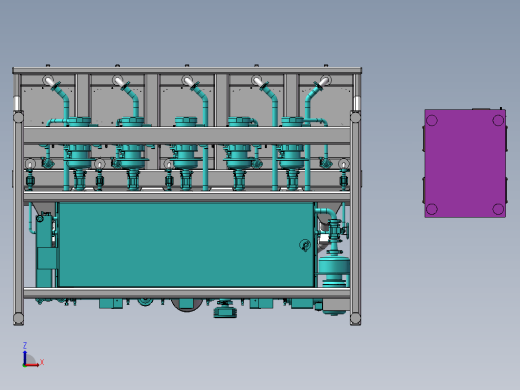Image resolution: width=520 pixels, height=390 pixels.
Task: Select the top gray frame rail
Action: click(187, 70)
